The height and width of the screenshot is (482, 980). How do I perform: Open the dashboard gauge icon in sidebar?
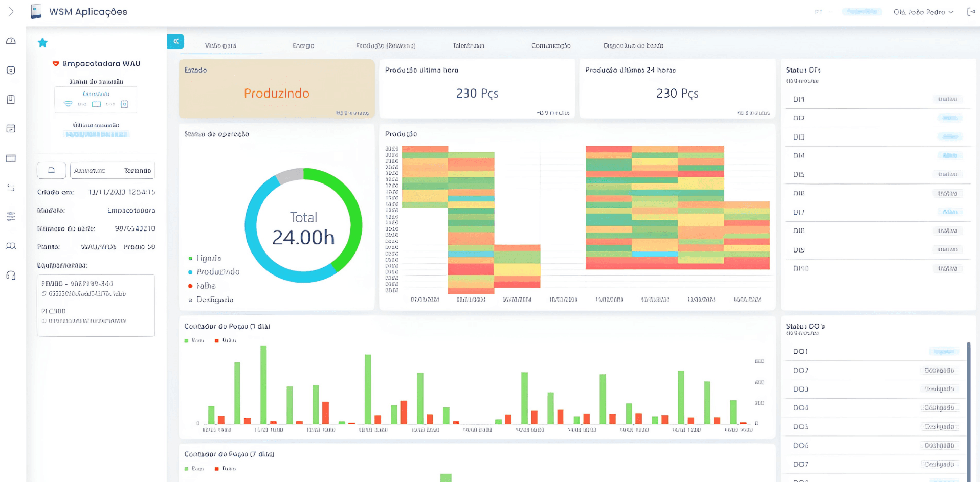click(x=11, y=41)
